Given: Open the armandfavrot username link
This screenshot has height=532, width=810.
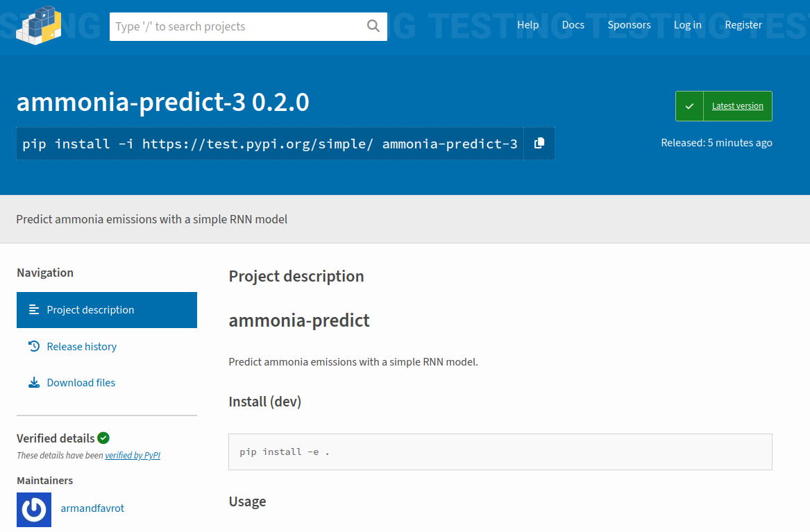Looking at the screenshot, I should [x=92, y=508].
